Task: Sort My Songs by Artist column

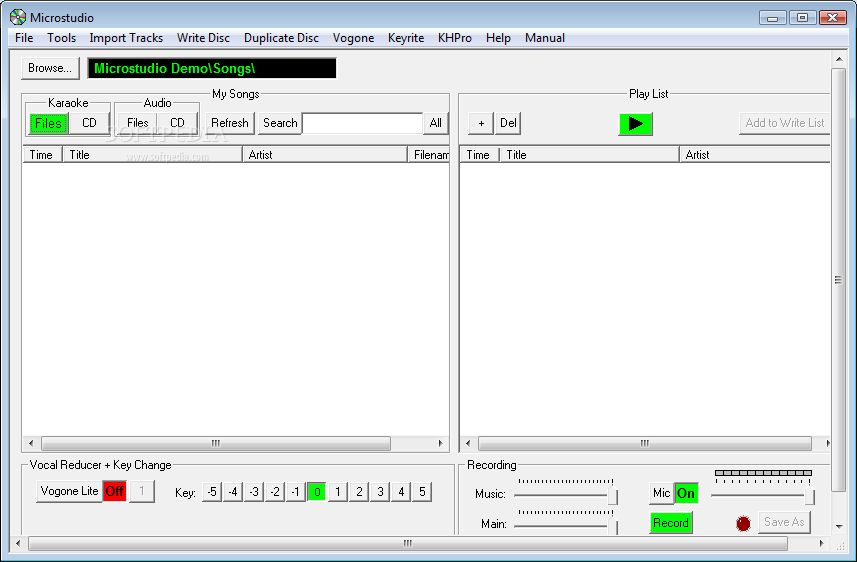Action: coord(325,155)
